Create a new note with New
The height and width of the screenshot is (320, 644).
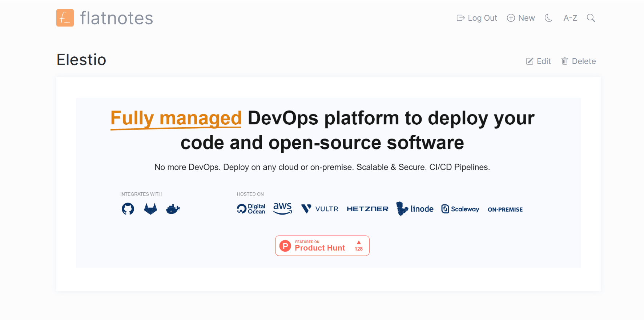[521, 18]
